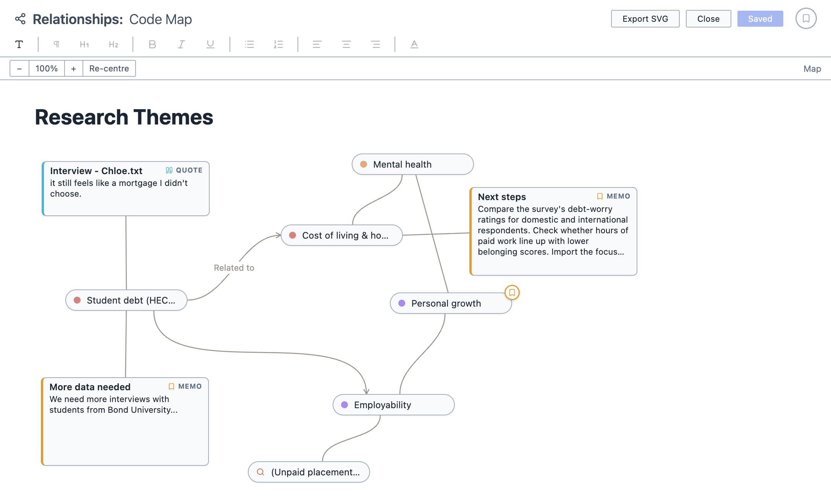This screenshot has height=504, width=831.
Task: Select the Employability node
Action: [x=394, y=405]
